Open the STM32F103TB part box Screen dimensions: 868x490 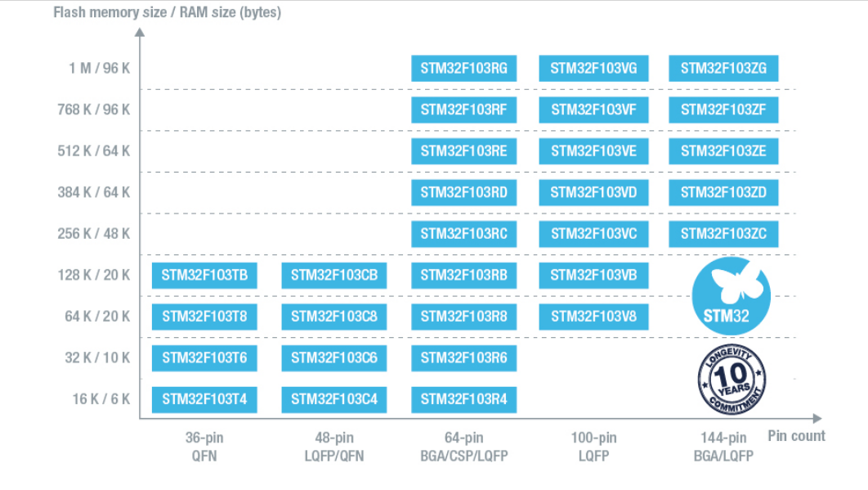click(x=204, y=276)
